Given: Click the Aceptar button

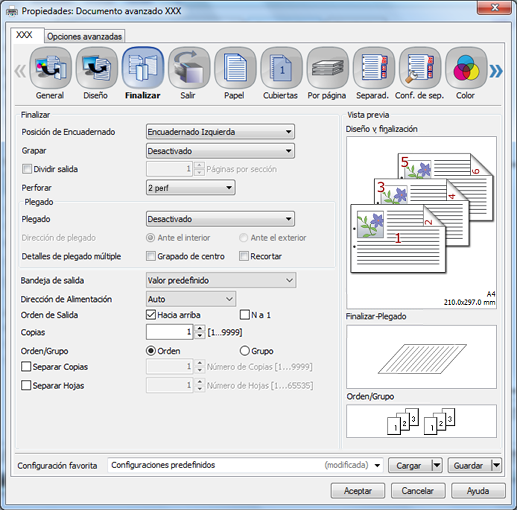Looking at the screenshot, I should [358, 491].
